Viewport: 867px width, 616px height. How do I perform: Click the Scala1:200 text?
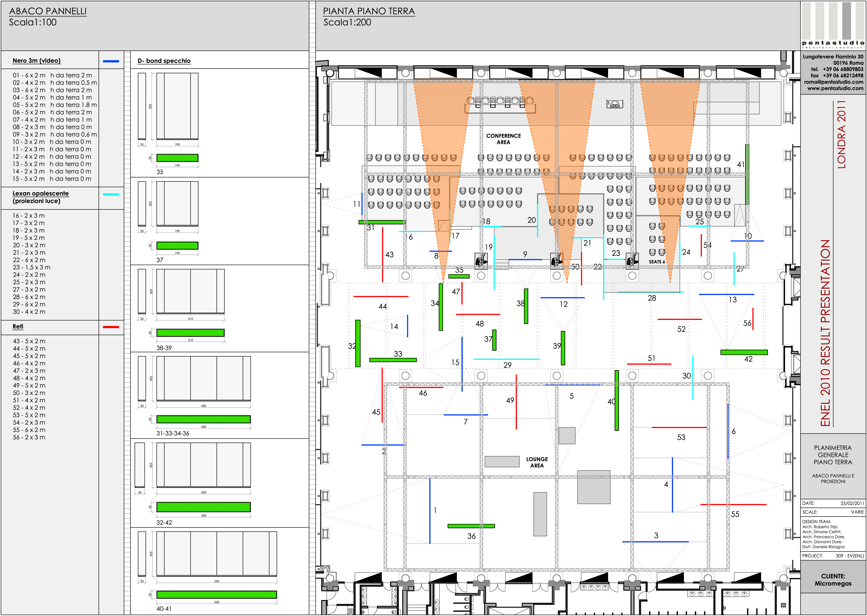347,22
